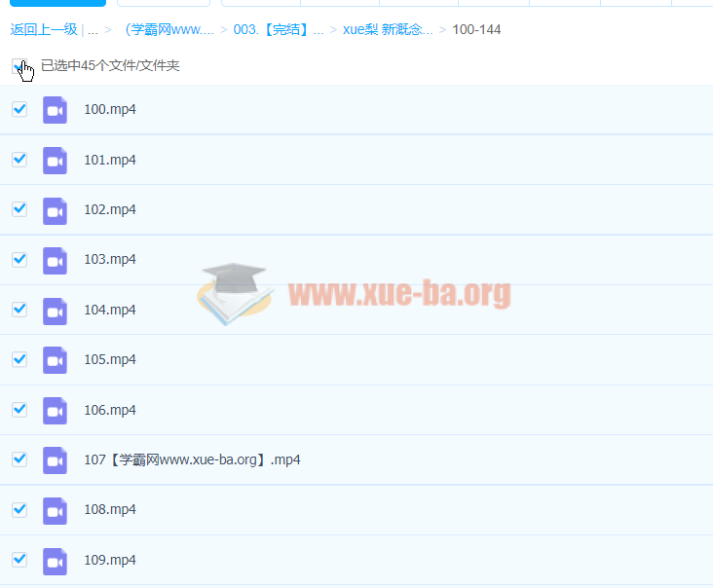The width and height of the screenshot is (713, 588).
Task: Deselect the 104.mp4 checkbox
Action: pos(19,309)
